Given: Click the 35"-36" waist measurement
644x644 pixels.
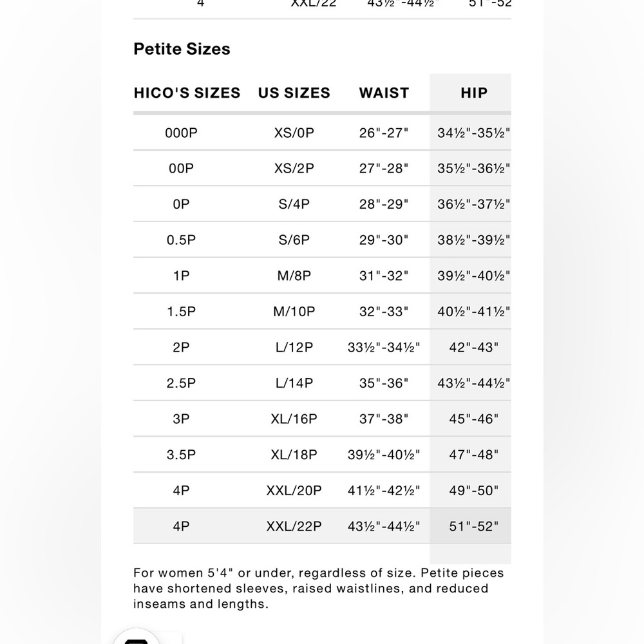Looking at the screenshot, I should 384,383.
